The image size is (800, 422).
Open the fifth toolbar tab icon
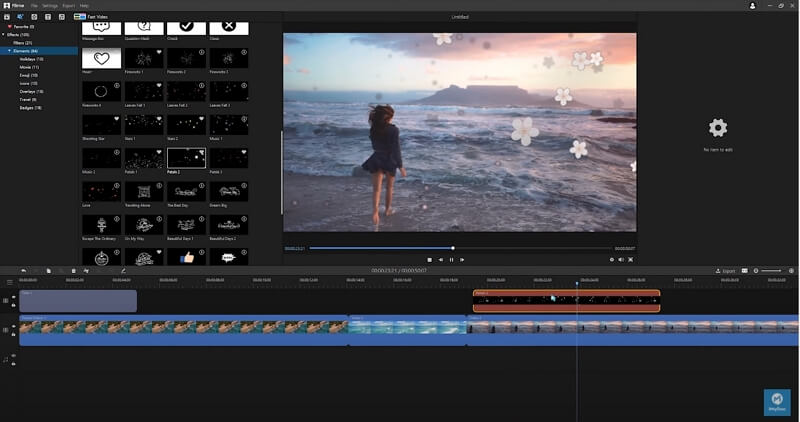pyautogui.click(x=62, y=17)
